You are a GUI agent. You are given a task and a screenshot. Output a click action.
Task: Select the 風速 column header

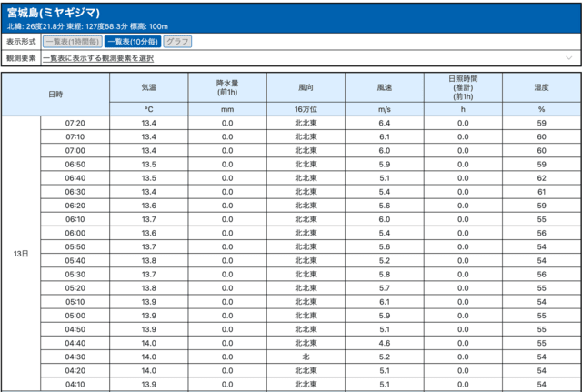(x=384, y=87)
